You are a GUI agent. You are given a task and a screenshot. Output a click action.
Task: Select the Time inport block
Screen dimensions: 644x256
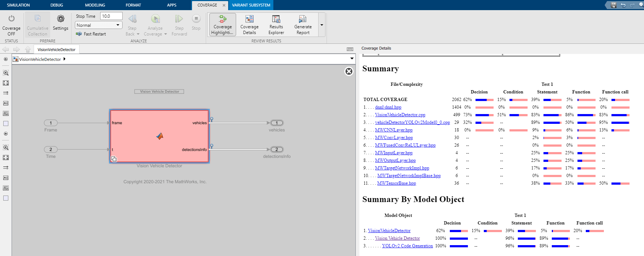click(51, 150)
